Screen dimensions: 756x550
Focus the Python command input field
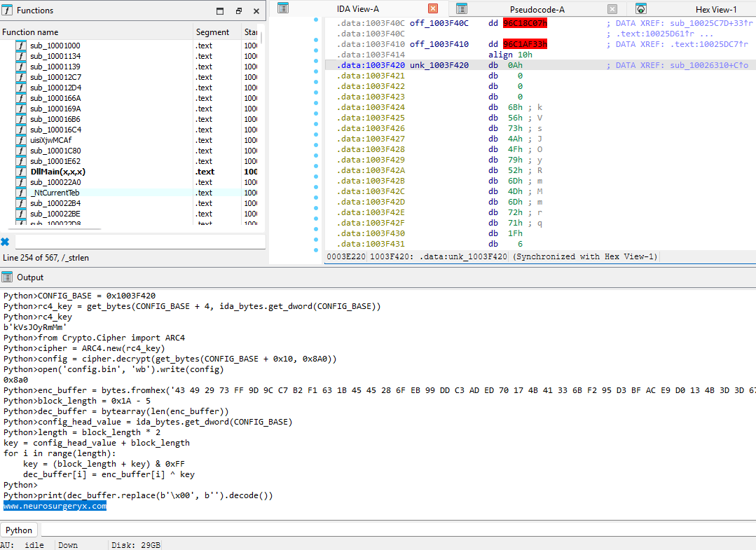(398, 530)
